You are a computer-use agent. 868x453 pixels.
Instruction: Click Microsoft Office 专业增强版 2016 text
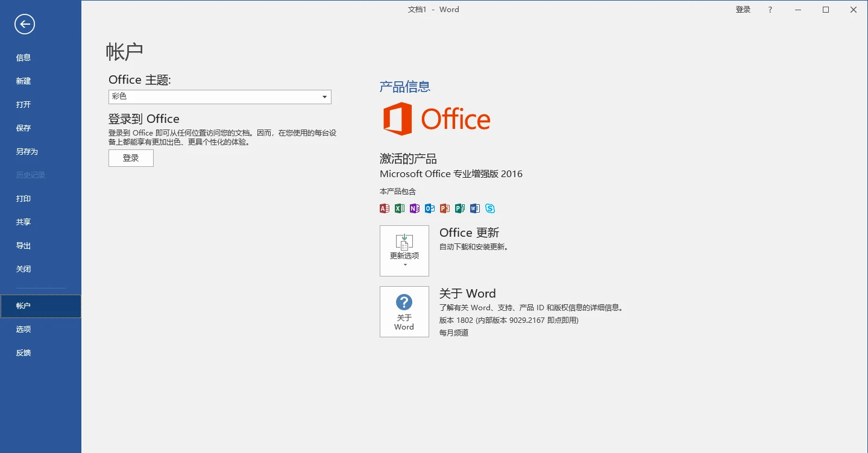pyautogui.click(x=451, y=174)
